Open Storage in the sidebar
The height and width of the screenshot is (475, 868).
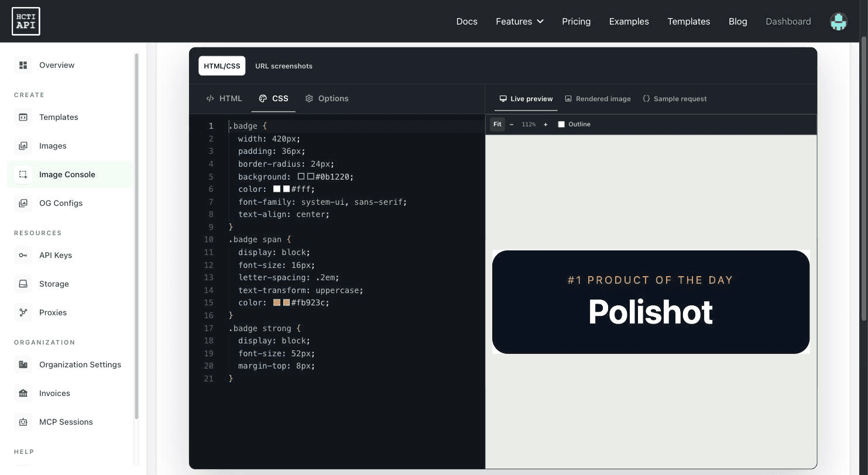click(x=70, y=284)
